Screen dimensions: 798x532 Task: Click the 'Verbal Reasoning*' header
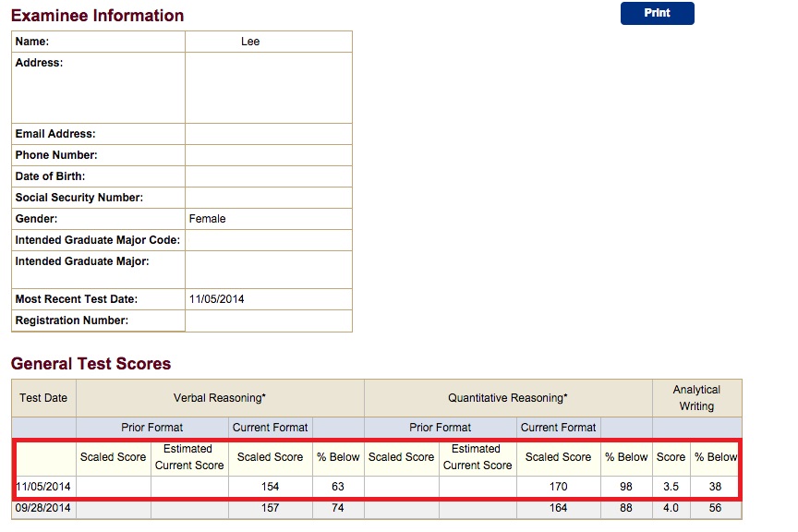(220, 397)
